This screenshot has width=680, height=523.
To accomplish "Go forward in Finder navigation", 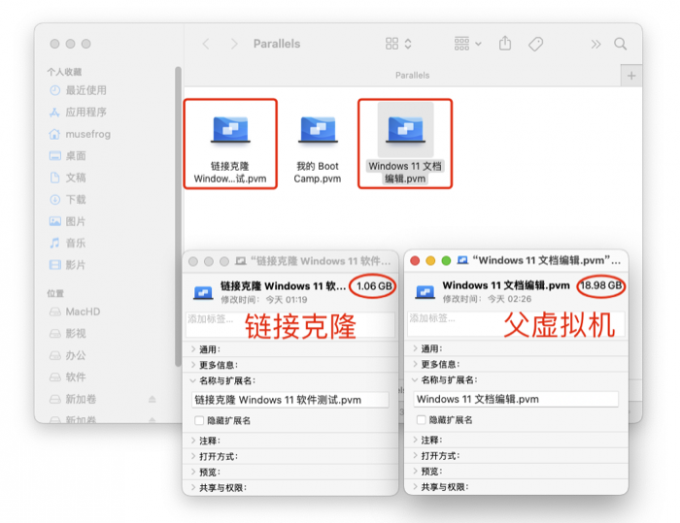I will [234, 44].
